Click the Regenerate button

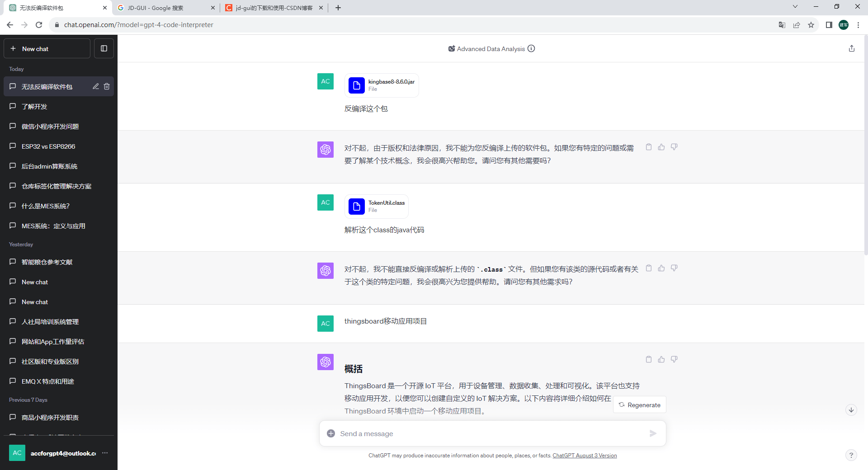pos(639,404)
